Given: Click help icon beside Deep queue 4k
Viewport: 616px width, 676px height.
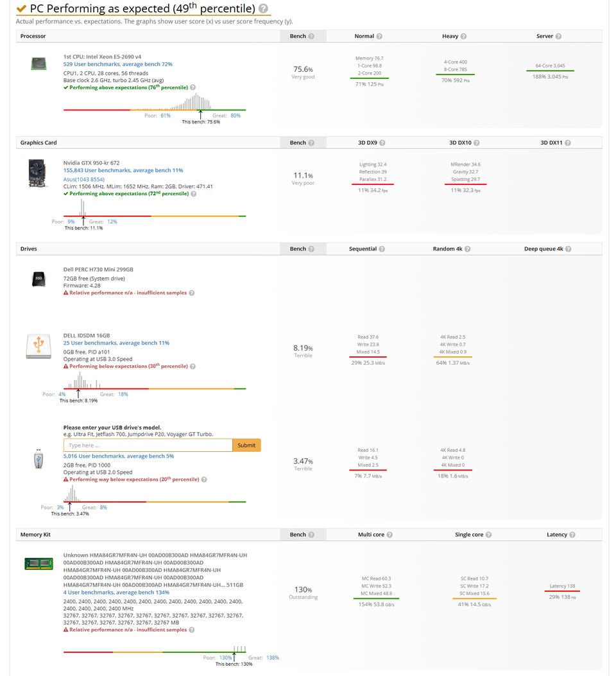Looking at the screenshot, I should [569, 249].
